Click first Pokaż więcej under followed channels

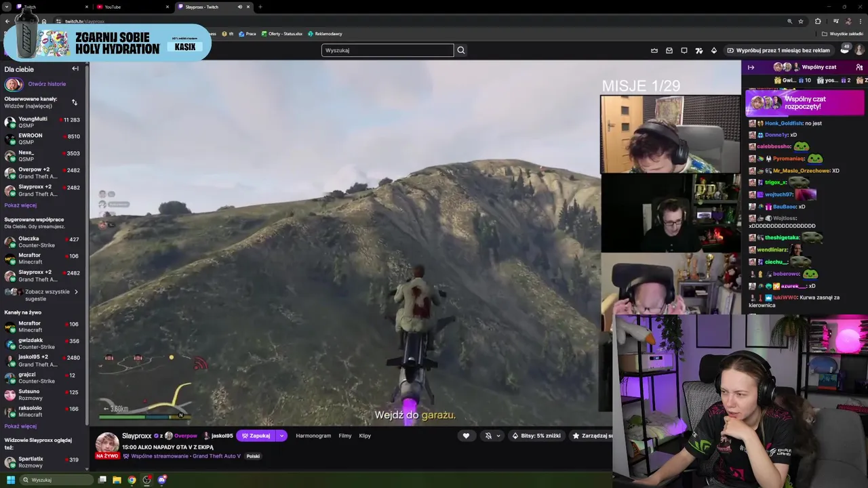coord(20,205)
